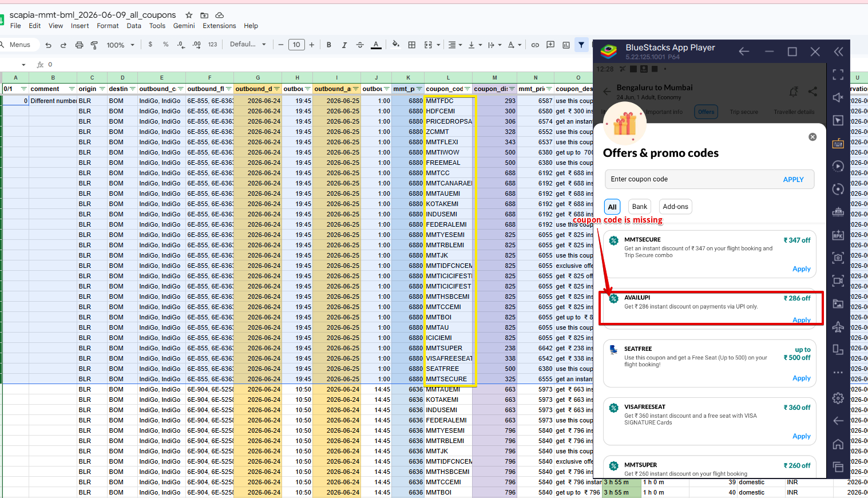Viewport: 868px width, 498px height.
Task: Open BlueStacks game controls keyboard icon
Action: (x=838, y=143)
